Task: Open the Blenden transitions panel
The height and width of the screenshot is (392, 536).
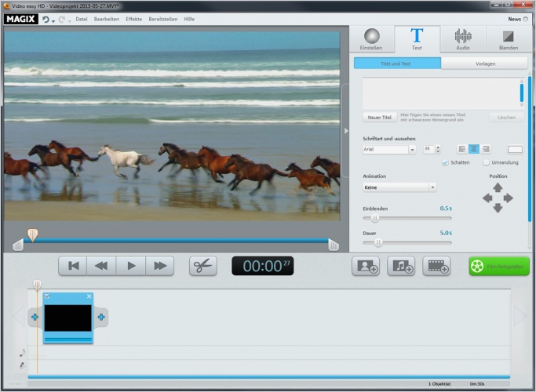Action: (509, 39)
